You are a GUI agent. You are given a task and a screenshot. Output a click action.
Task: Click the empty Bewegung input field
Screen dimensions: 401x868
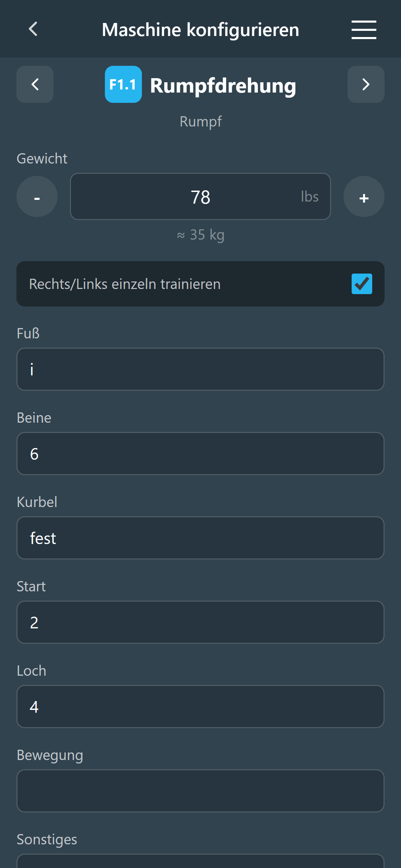tap(200, 791)
